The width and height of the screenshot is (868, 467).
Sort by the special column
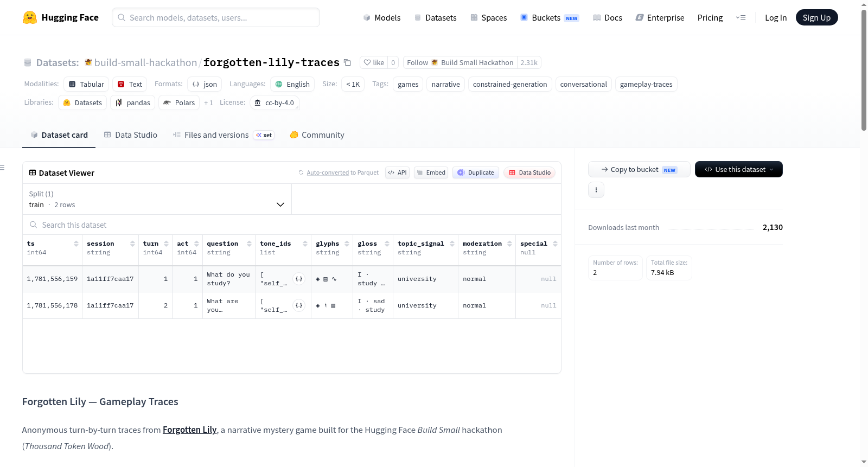[x=555, y=244]
